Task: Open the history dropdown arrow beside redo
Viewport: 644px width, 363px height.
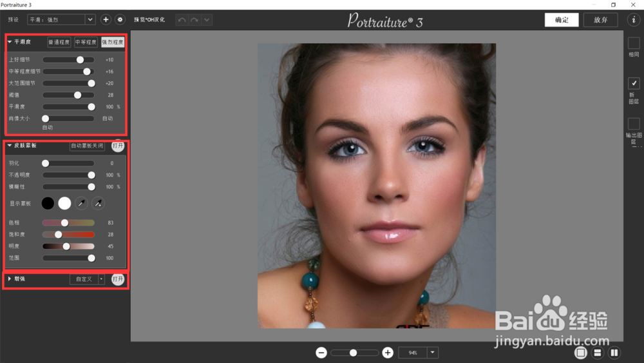Action: click(207, 20)
